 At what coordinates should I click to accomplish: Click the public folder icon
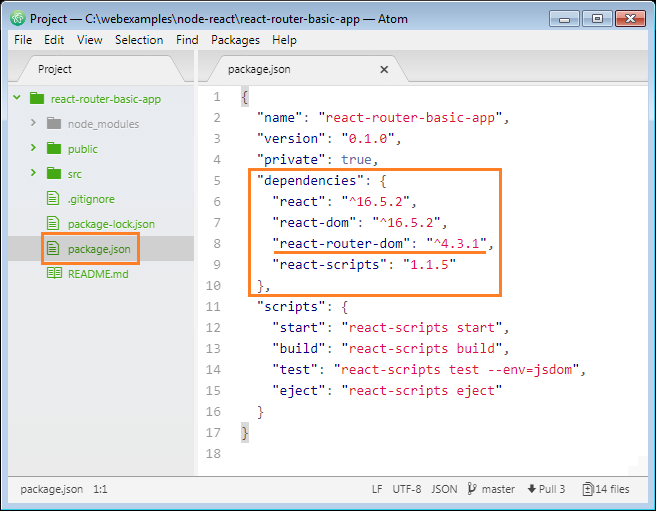point(54,149)
